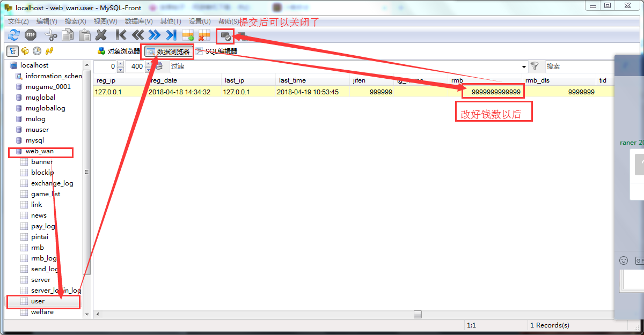644x335 pixels.
Task: Toggle the footprints explorer button in sidebar toolbar
Action: (x=49, y=51)
